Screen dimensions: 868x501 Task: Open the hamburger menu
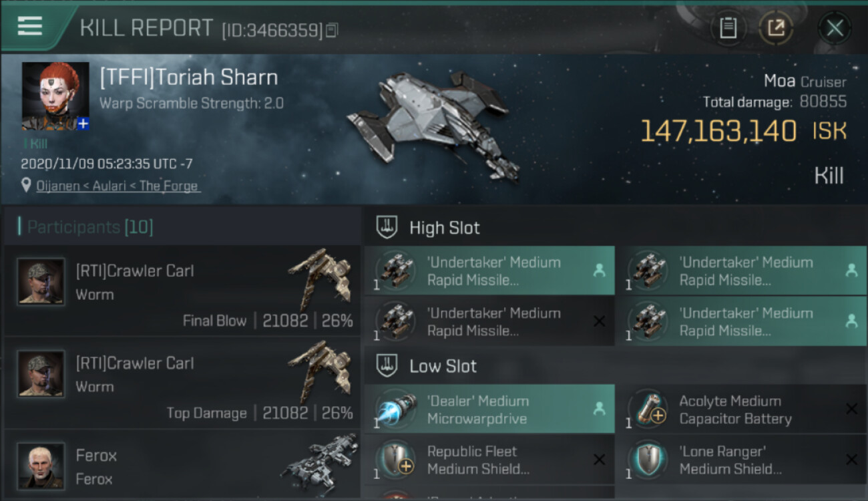click(30, 27)
